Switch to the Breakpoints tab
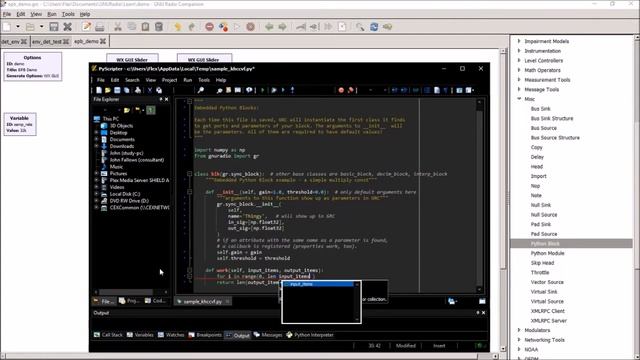 click(205, 335)
